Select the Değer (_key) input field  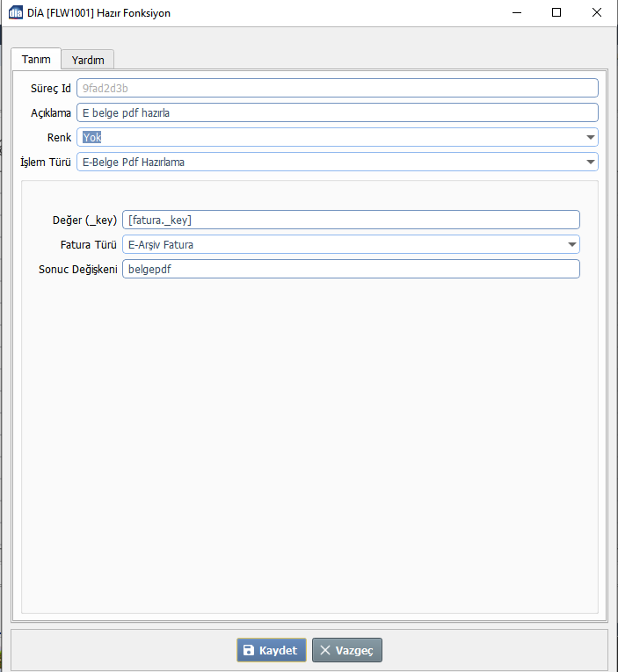click(351, 220)
